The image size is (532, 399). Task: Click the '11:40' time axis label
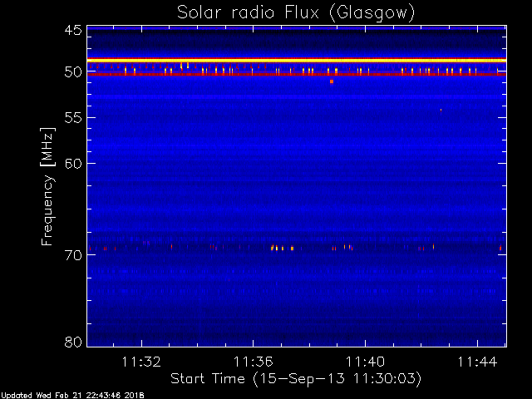tap(365, 362)
